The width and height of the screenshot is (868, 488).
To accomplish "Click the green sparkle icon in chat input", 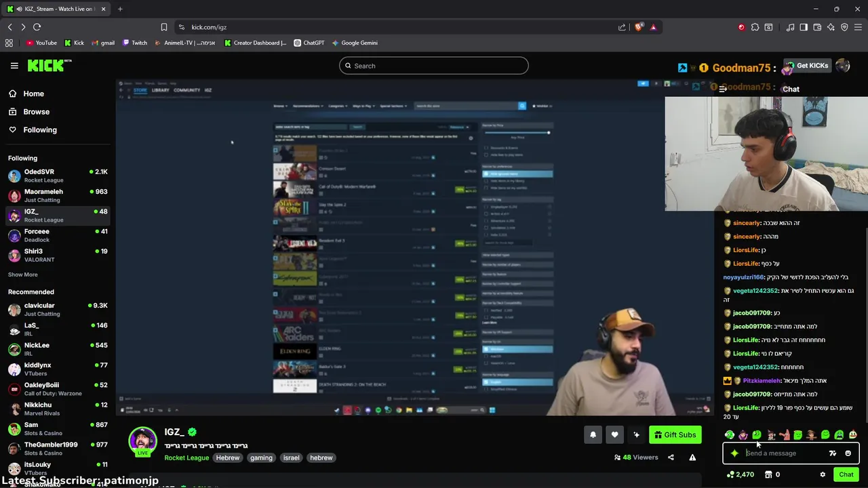I will 734,453.
